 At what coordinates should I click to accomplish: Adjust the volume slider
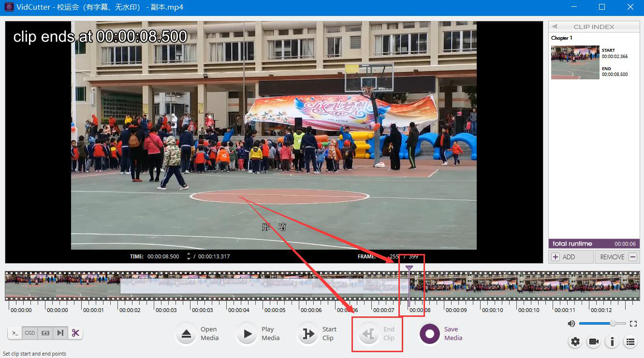pyautogui.click(x=602, y=323)
